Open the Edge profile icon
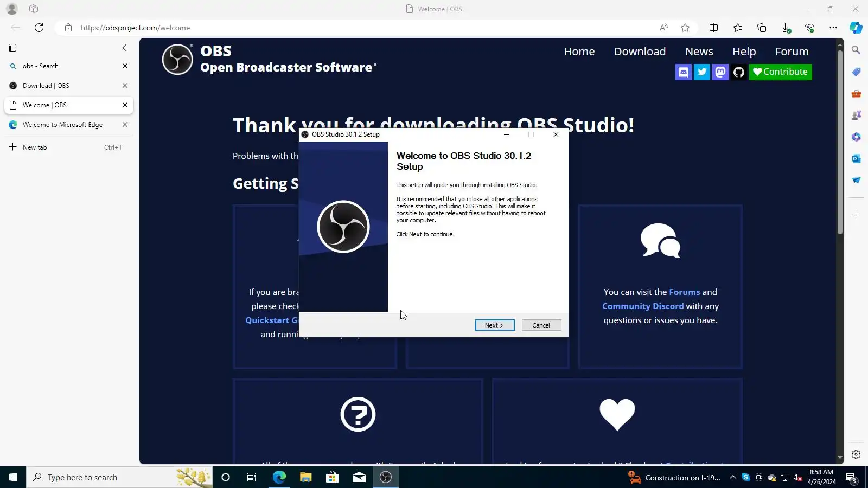 tap(12, 9)
